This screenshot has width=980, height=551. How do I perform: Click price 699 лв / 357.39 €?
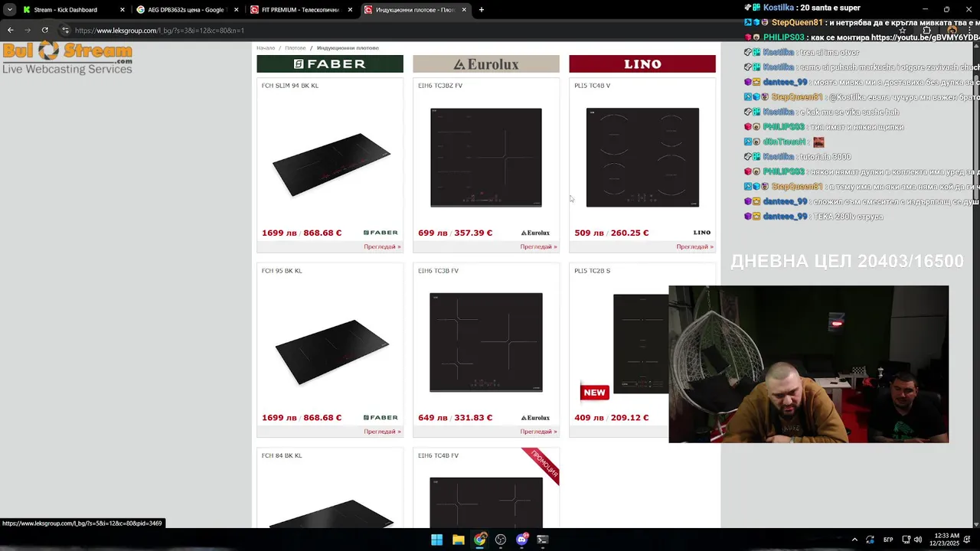tap(456, 233)
